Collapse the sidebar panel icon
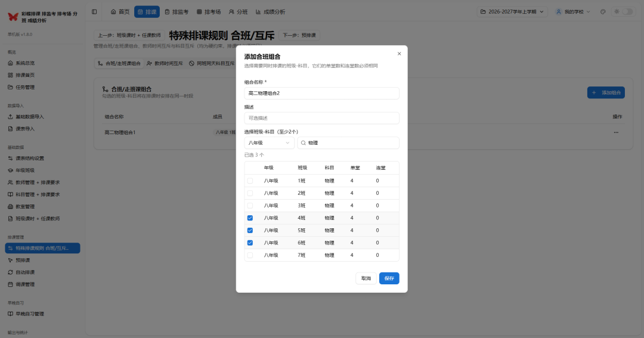This screenshot has height=338, width=644. [x=94, y=12]
